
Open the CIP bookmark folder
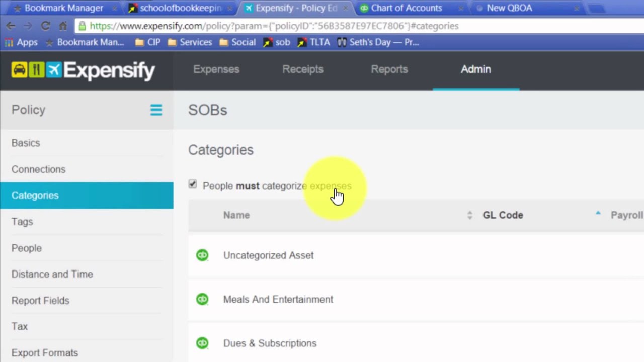point(148,42)
